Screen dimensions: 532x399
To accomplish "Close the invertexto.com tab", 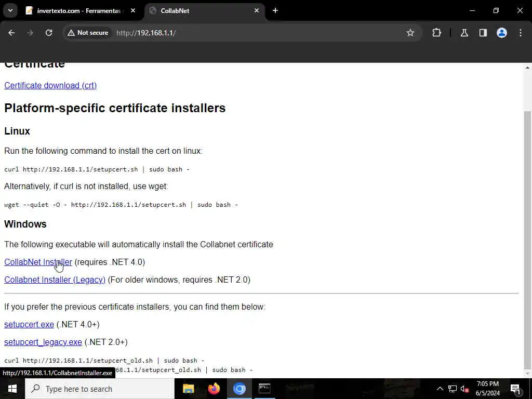I will point(133,10).
